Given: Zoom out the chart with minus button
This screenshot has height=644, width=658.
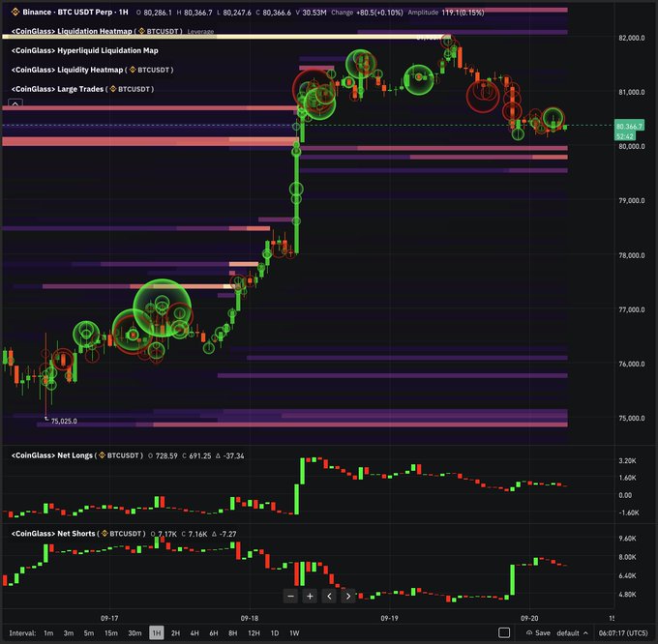Looking at the screenshot, I should (290, 596).
